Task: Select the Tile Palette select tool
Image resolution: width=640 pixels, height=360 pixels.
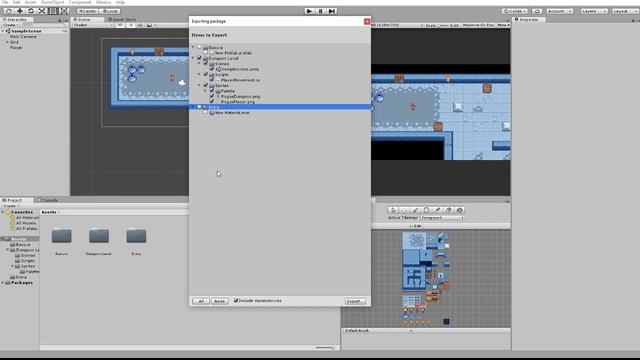Action: click(393, 210)
